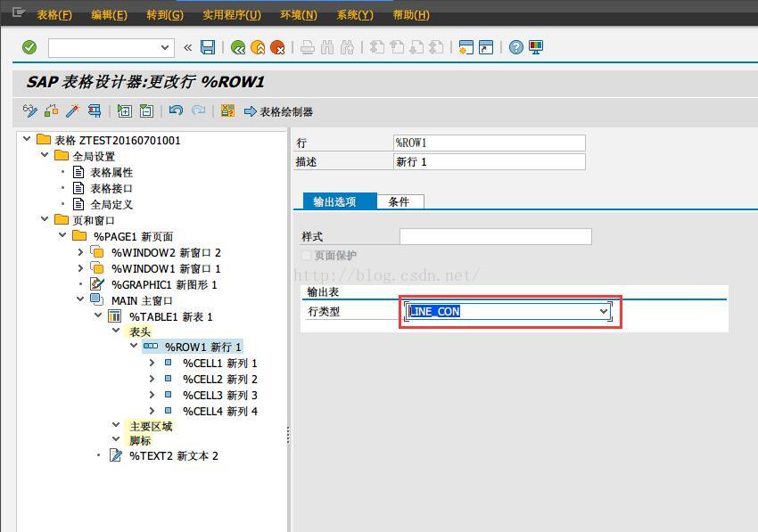The height and width of the screenshot is (532, 758).
Task: Open the command field dropdown arrow
Action: [x=164, y=47]
